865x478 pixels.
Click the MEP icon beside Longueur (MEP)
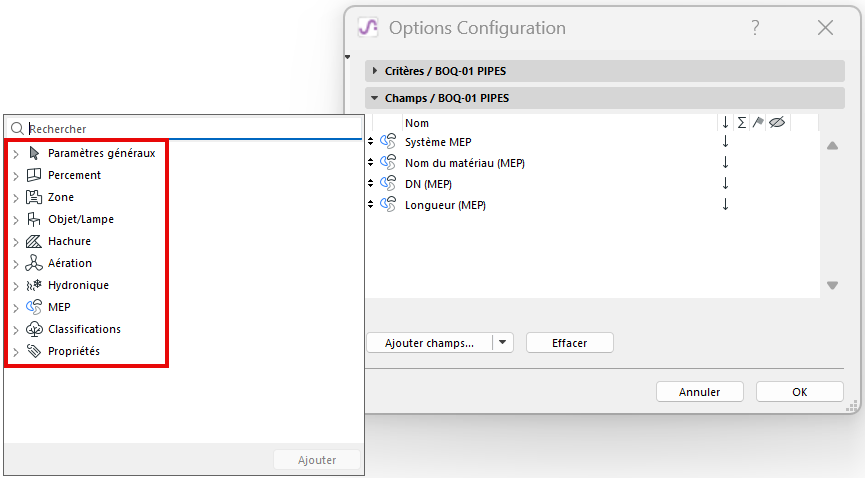(388, 205)
